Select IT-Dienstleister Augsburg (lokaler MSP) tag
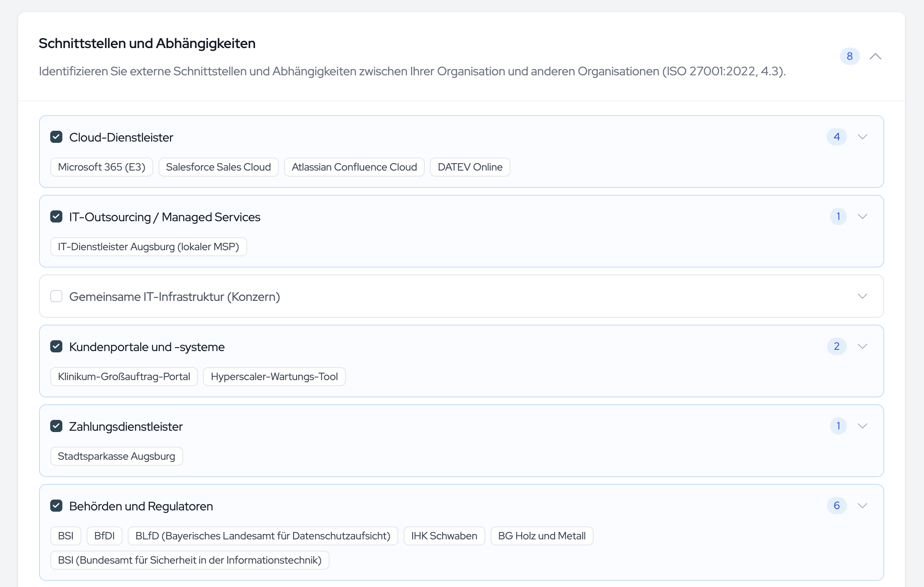924x587 pixels. pyautogui.click(x=149, y=247)
